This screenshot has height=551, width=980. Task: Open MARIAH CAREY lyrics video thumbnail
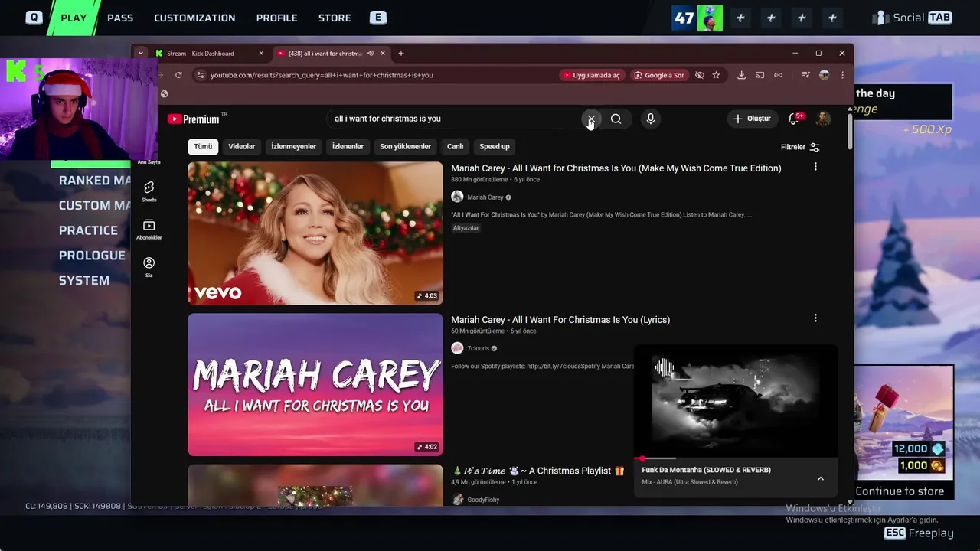click(x=315, y=384)
